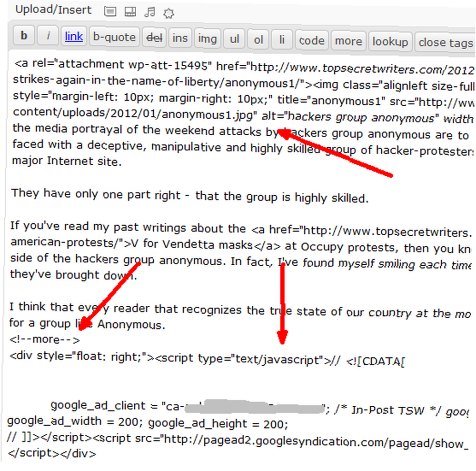Image resolution: width=476 pixels, height=471 pixels.
Task: Insert the more tag with more button
Action: tap(348, 41)
